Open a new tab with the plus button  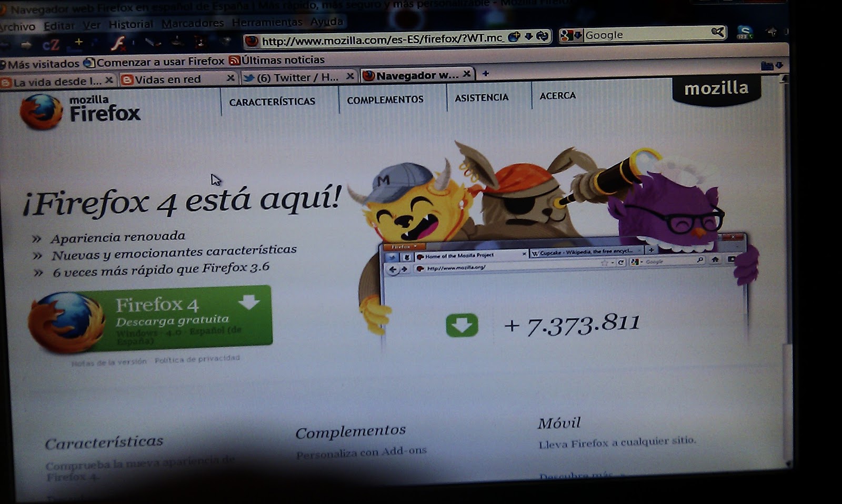click(x=486, y=73)
